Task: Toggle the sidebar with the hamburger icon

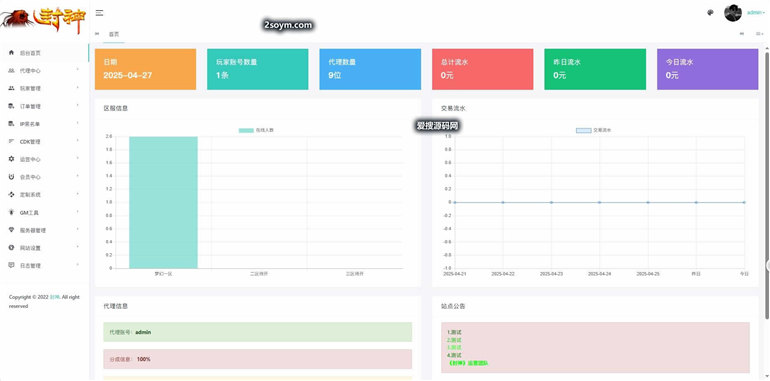Action: [99, 13]
